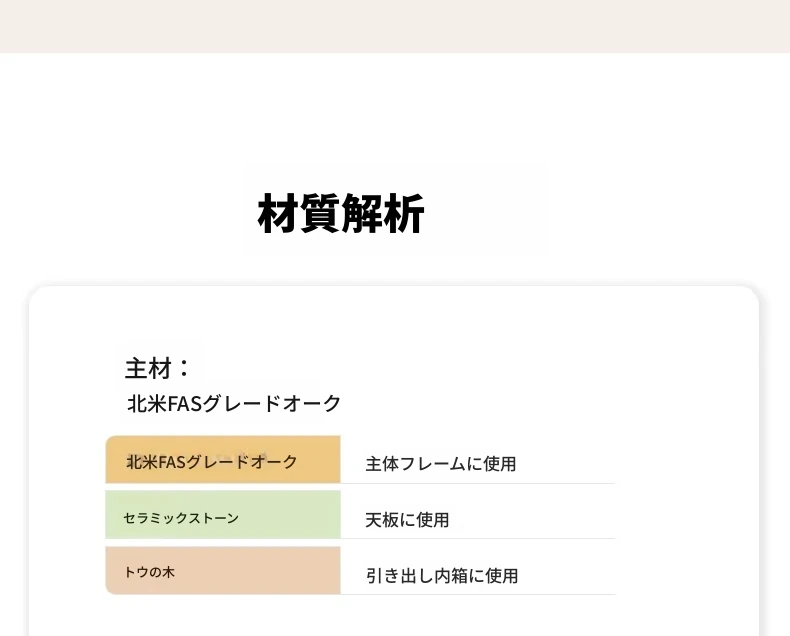The height and width of the screenshot is (636, 790).
Task: Click the divider line under 主体フレームに使用
Action: click(478, 483)
